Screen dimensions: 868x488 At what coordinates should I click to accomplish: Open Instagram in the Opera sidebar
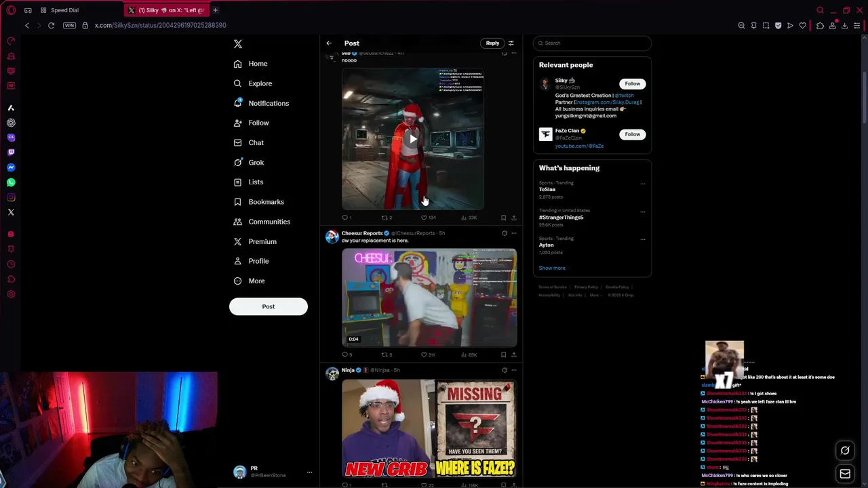[x=11, y=197]
